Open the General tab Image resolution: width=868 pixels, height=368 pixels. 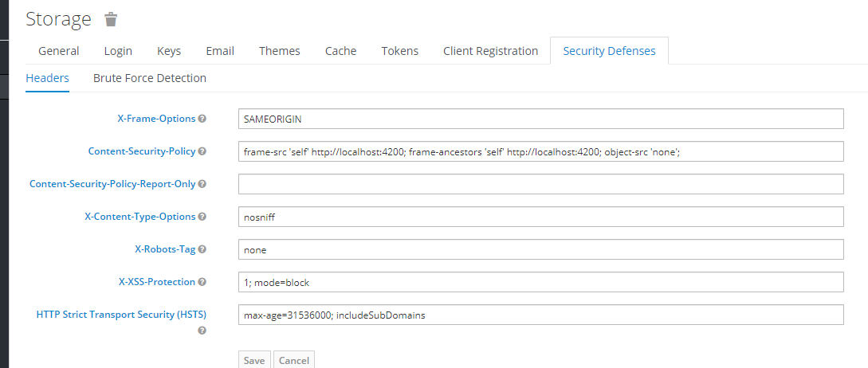click(59, 51)
